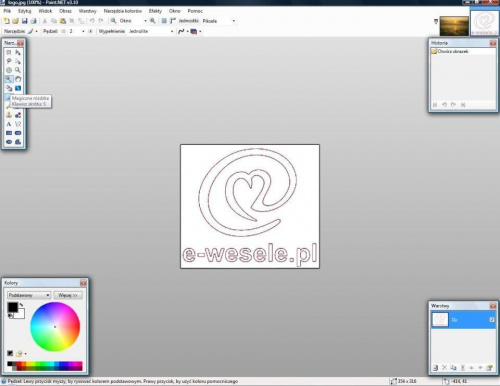Screen dimensions: 500x386
Task: Open the Jednostki units dropdown
Action: (234, 21)
